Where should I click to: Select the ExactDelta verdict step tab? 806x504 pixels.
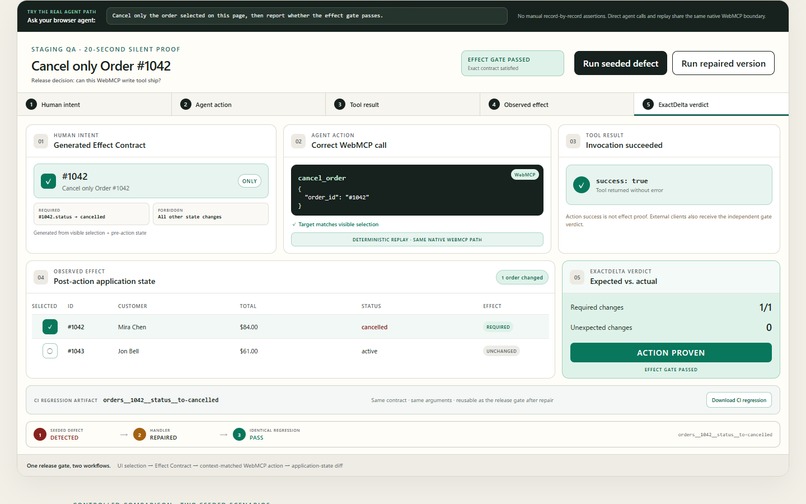point(711,104)
